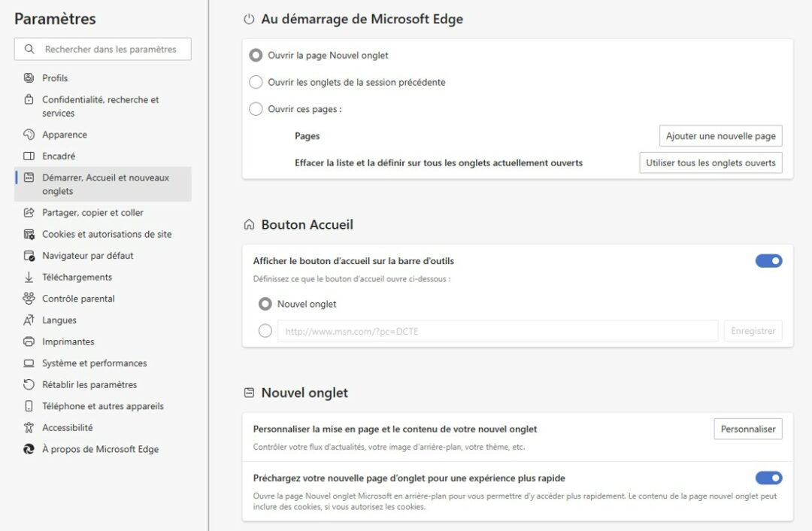Click the Apparence palette icon
The width and height of the screenshot is (812, 531).
pos(29,134)
